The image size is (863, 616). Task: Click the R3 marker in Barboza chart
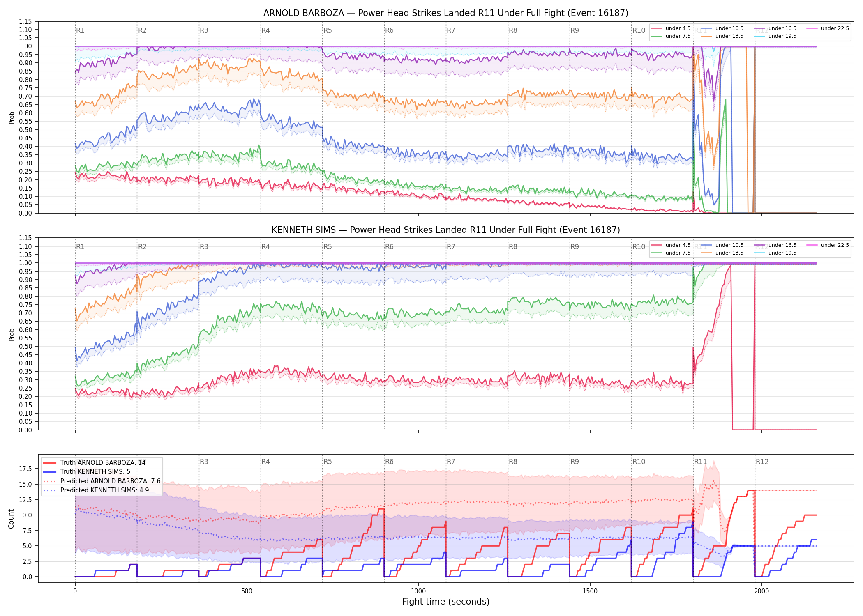204,30
